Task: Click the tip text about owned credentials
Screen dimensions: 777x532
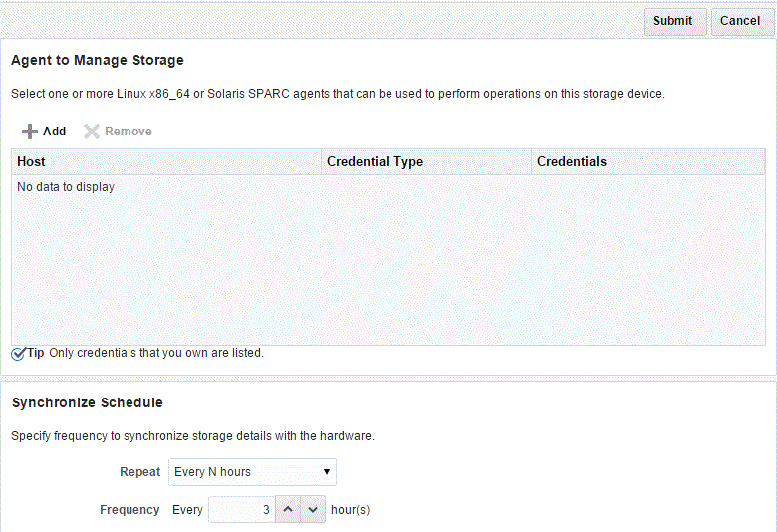Action: pyautogui.click(x=156, y=353)
